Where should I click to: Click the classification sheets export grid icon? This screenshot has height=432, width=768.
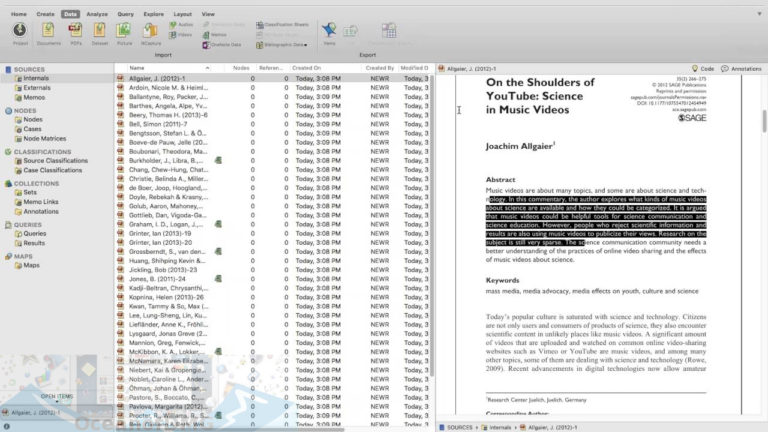point(389,31)
